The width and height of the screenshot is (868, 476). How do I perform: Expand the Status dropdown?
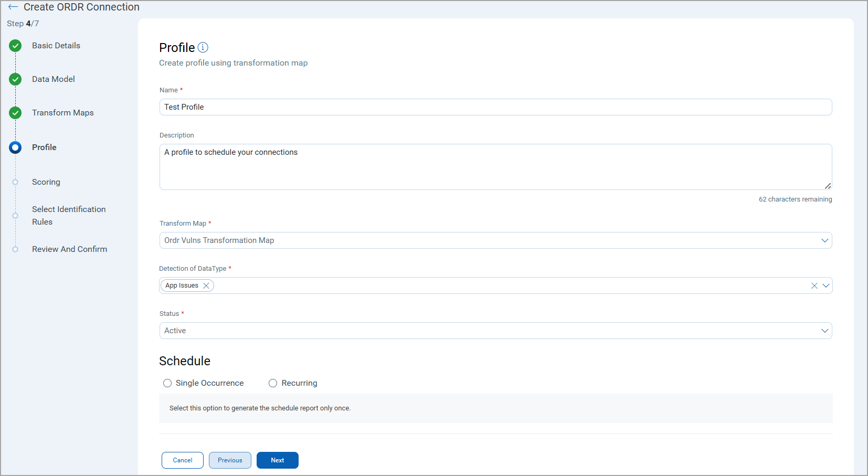pos(824,331)
